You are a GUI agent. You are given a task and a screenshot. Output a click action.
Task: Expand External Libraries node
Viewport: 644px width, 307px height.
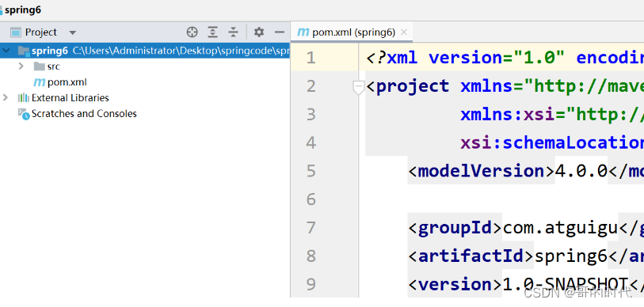[x=6, y=97]
